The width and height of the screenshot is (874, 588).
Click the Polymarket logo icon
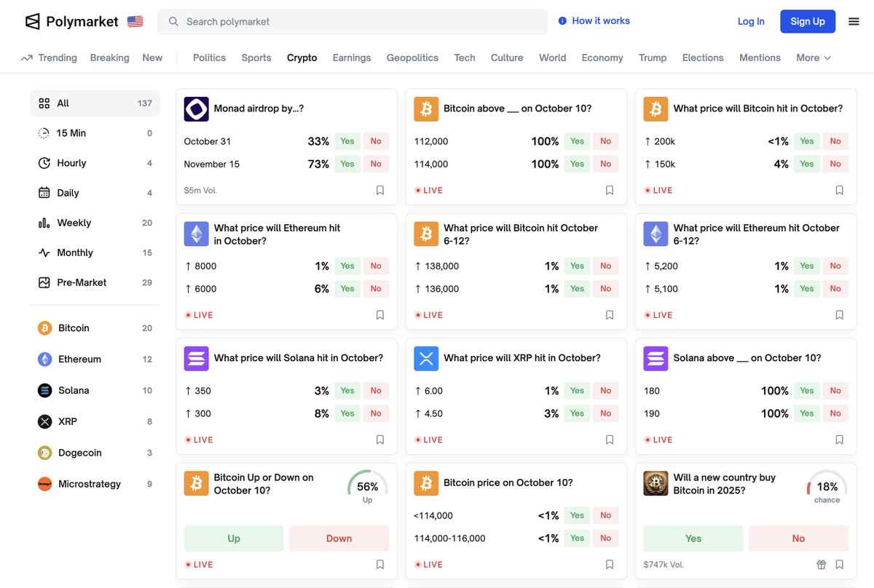pyautogui.click(x=33, y=22)
